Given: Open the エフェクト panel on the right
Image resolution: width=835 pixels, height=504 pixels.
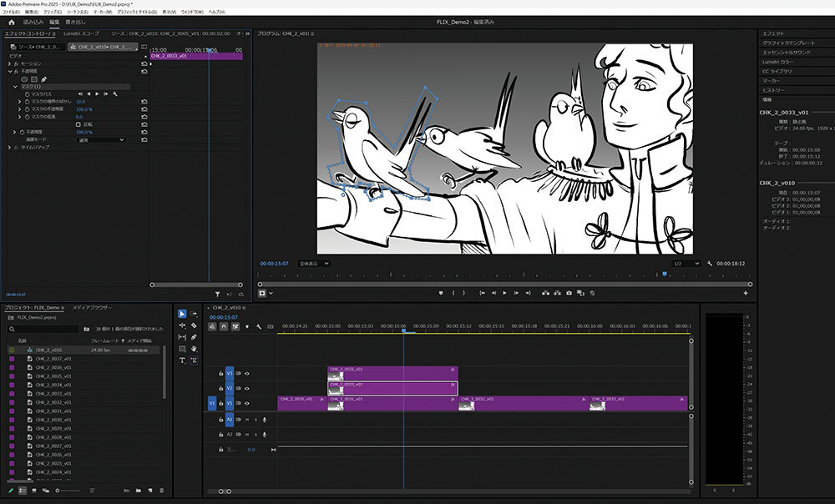Looking at the screenshot, I should click(773, 33).
